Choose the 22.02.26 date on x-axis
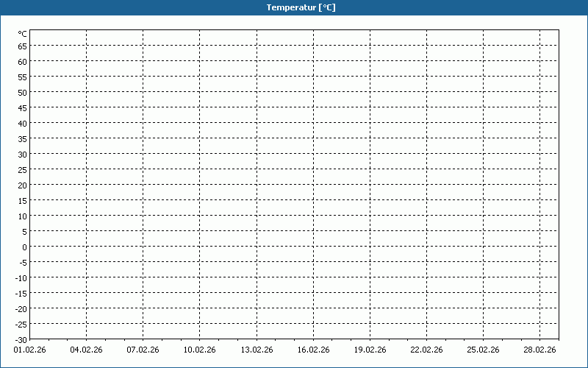 (426, 350)
